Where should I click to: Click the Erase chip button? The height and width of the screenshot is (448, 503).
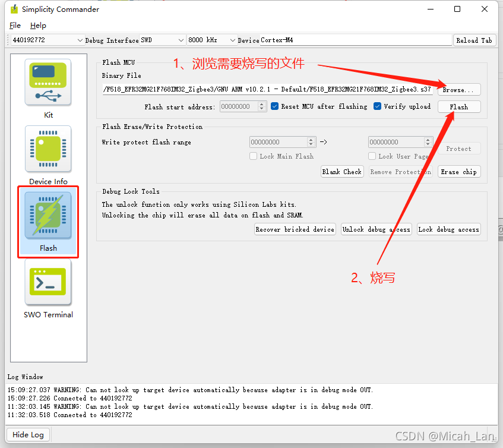click(459, 172)
